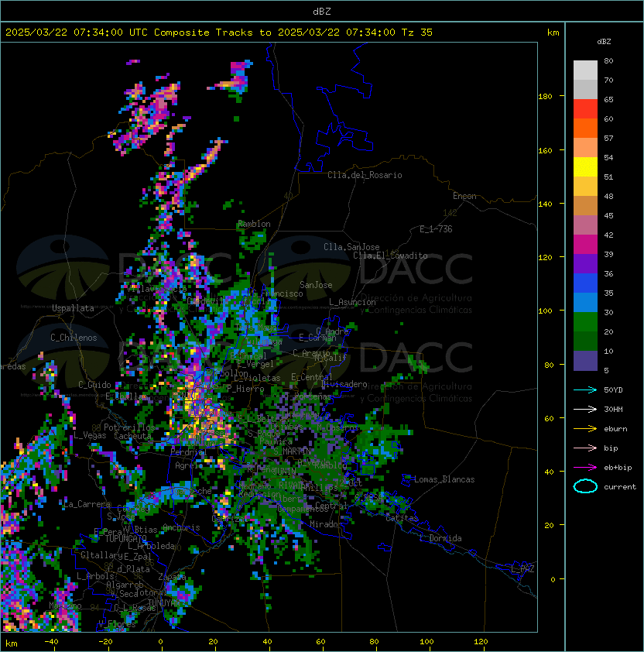This screenshot has height=652, width=644.
Task: Click the E_1-736 label
Action: (436, 229)
